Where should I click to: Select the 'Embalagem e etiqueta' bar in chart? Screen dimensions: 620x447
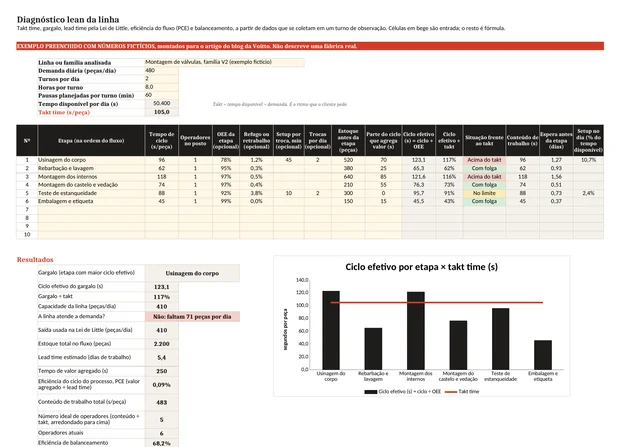(x=543, y=355)
